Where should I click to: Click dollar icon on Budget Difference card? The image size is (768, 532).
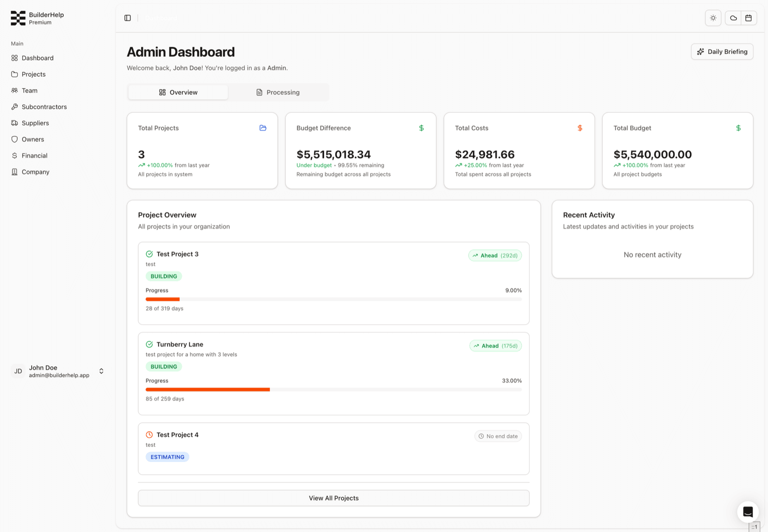point(421,128)
